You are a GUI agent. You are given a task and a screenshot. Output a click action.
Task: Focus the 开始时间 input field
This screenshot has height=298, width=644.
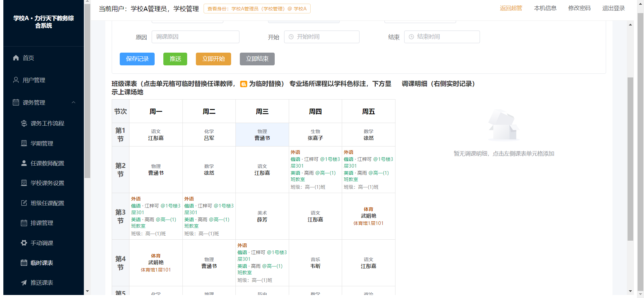(x=322, y=37)
